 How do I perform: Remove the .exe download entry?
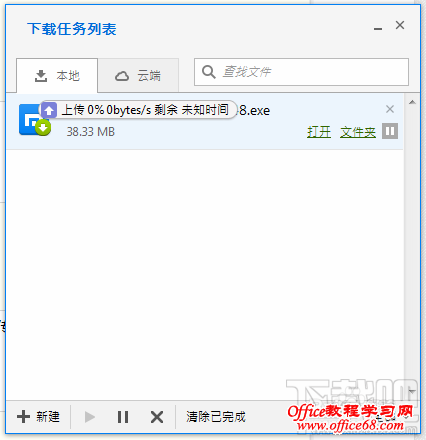click(390, 109)
